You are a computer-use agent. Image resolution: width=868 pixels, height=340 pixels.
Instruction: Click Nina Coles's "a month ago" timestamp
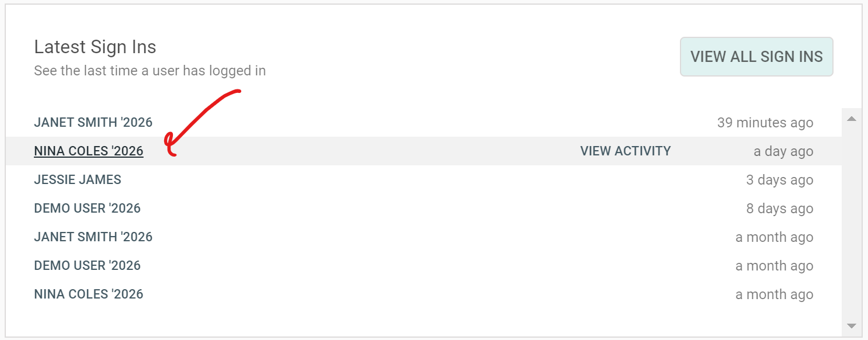[x=774, y=295]
